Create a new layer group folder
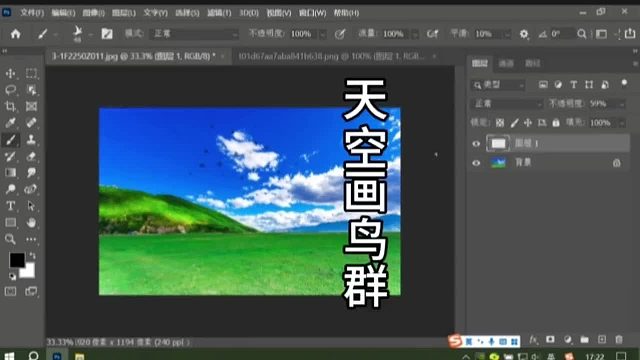Screen dimensions: 640x360 coord(584,339)
